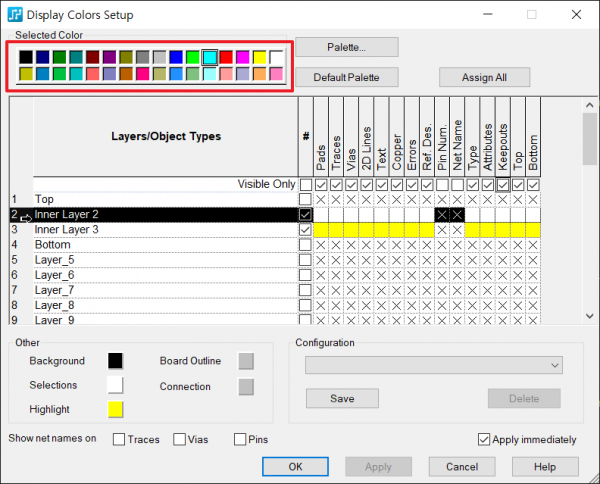Choose the yellow swatch in the top row
The height and width of the screenshot is (484, 600).
click(x=260, y=57)
